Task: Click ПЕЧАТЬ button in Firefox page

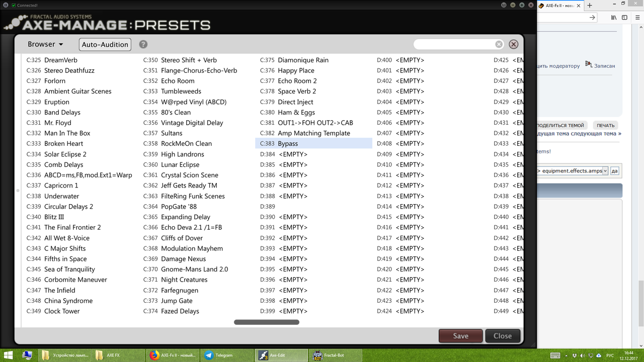Action: [x=606, y=125]
